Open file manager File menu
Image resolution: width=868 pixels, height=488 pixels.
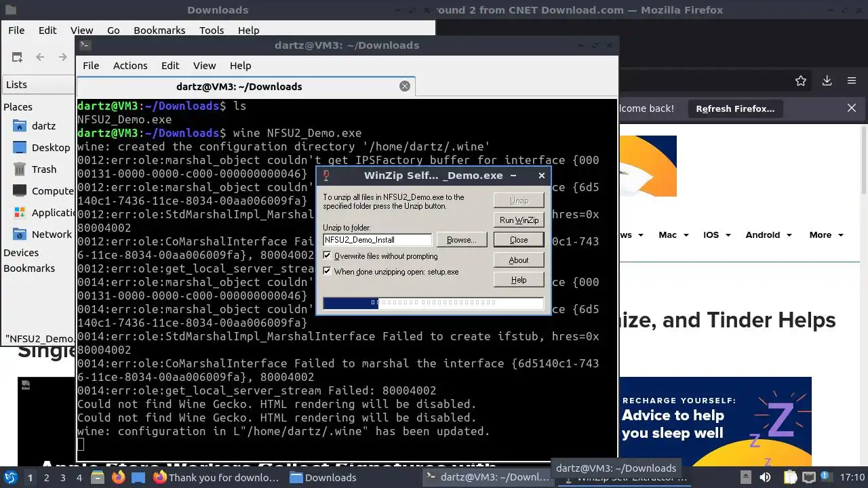point(16,30)
